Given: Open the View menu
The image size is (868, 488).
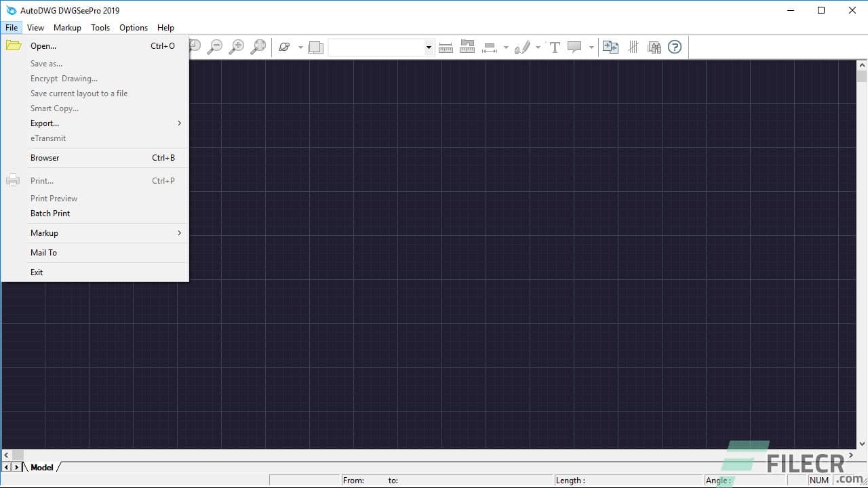Looking at the screenshot, I should 35,28.
